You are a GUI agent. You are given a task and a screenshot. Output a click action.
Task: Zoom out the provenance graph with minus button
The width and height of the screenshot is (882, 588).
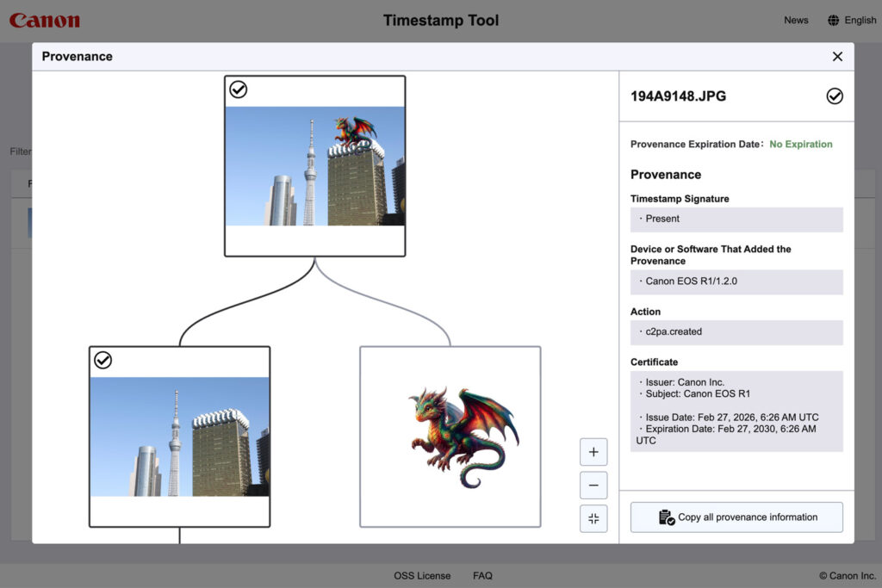pos(593,486)
